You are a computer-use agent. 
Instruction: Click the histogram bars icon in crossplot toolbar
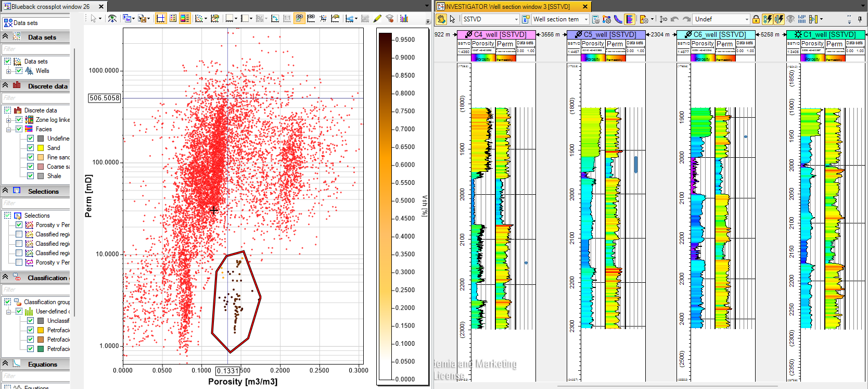coord(404,19)
